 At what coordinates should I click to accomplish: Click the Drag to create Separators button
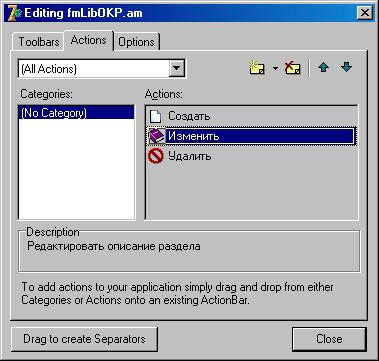[84, 339]
